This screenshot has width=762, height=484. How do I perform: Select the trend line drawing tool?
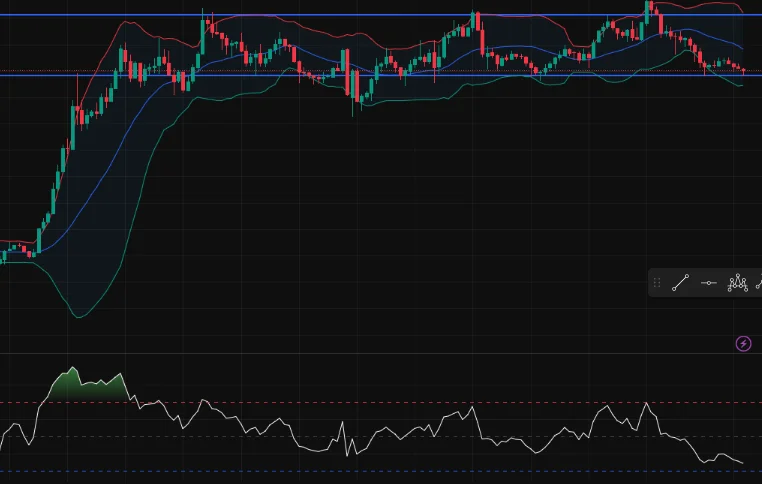680,282
